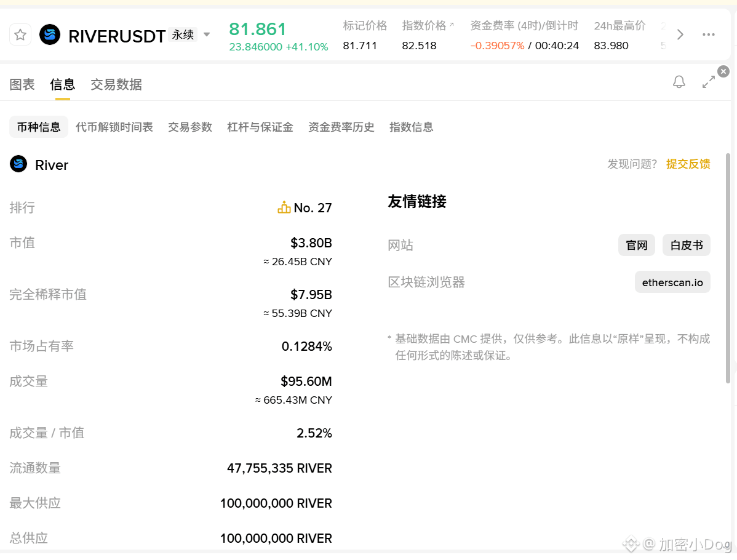Select the 代币解锁时间表 sub-tab
Screen dimensions: 737x560
pyautogui.click(x=114, y=127)
